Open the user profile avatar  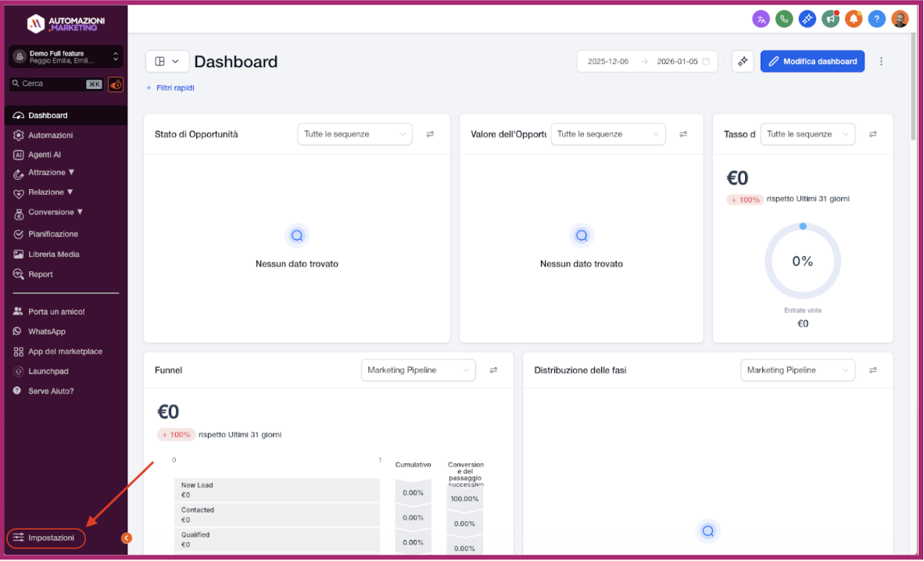(x=900, y=20)
